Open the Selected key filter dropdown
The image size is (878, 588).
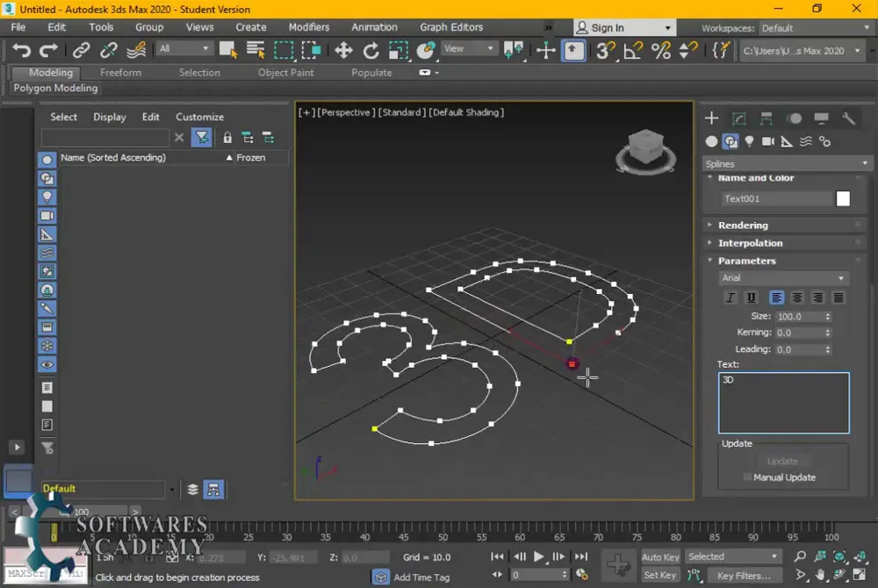(733, 556)
